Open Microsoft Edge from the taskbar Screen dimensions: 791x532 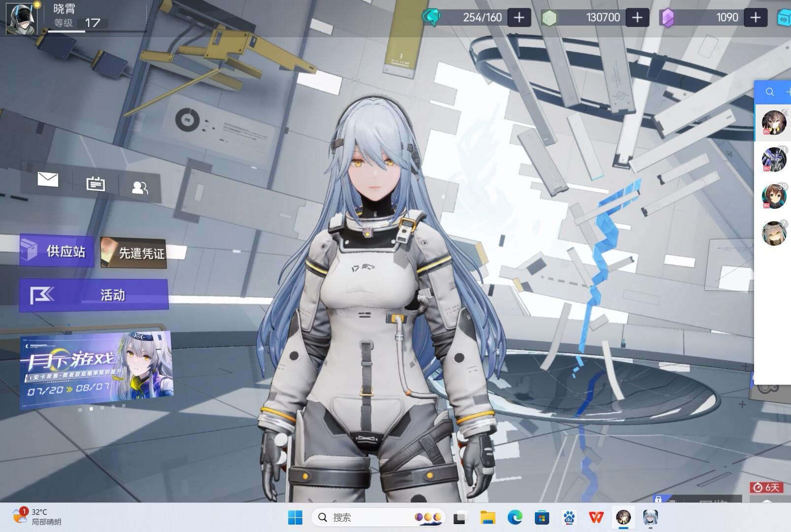[515, 517]
